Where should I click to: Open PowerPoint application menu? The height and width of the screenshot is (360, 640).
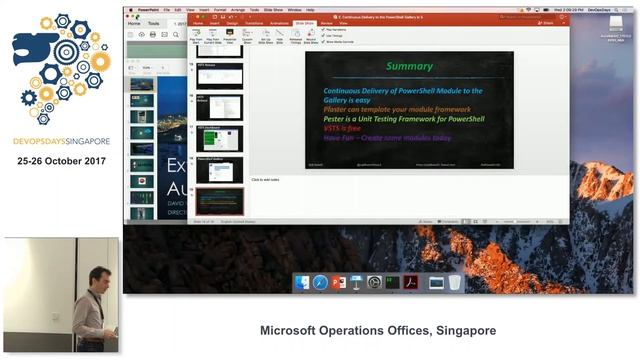pos(148,10)
